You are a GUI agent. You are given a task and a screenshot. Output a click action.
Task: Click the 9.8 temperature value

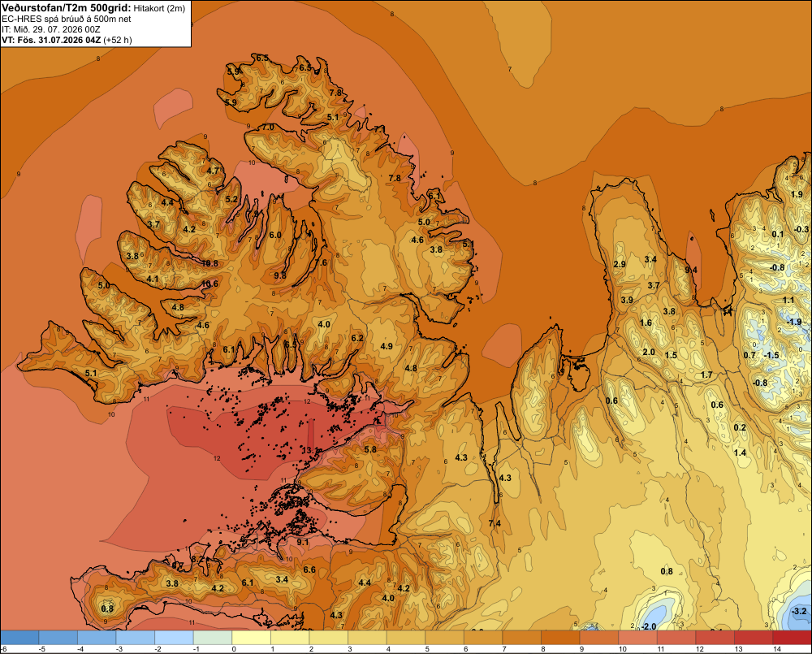[280, 275]
